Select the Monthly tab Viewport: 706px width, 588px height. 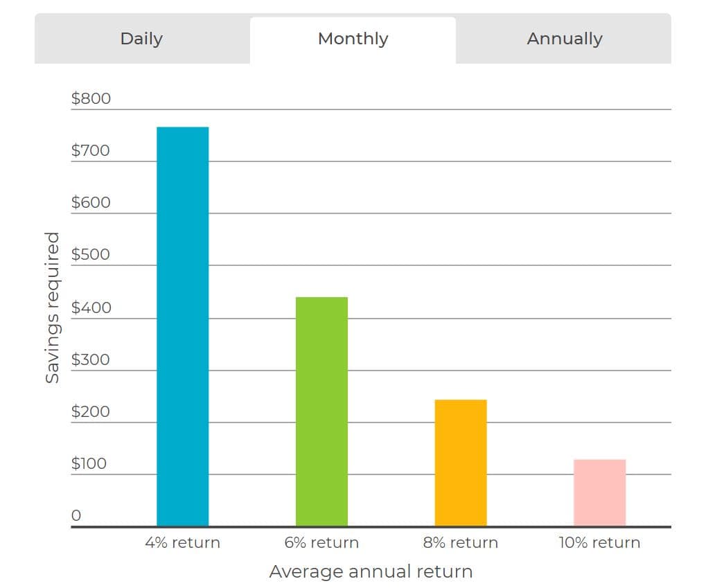(353, 39)
